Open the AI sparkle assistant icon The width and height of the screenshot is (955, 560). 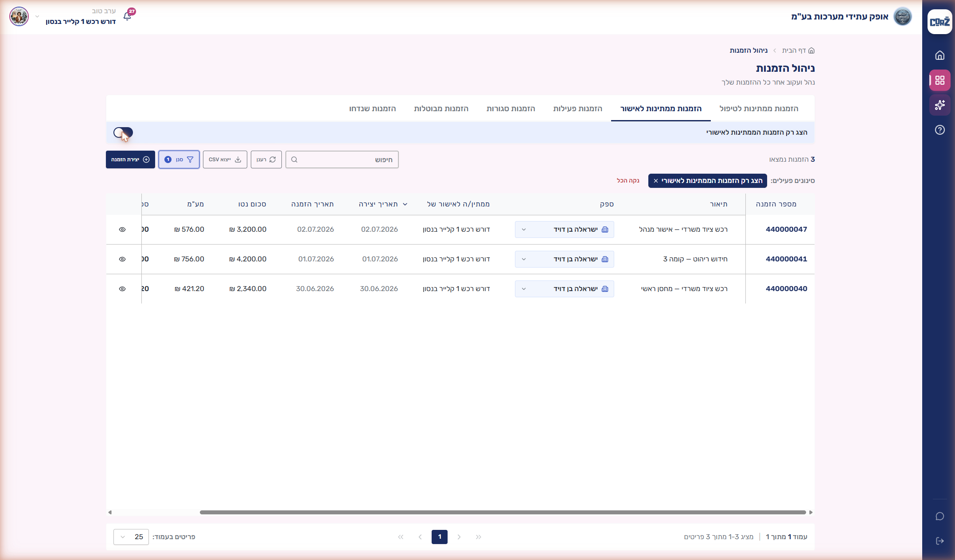[939, 105]
